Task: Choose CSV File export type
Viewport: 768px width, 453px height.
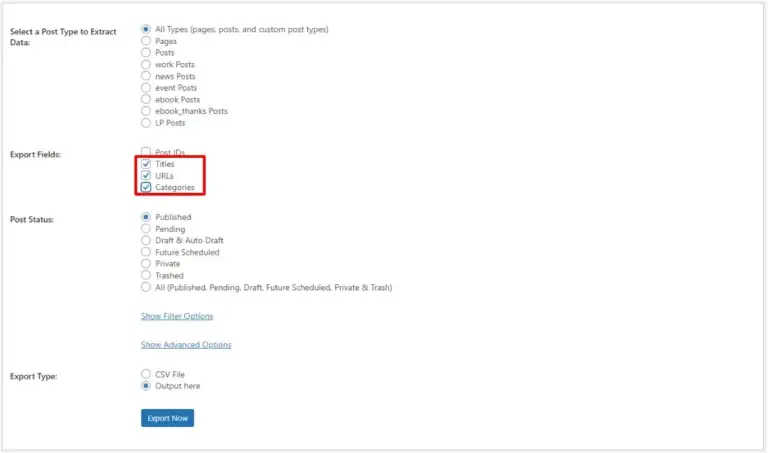Action: [x=146, y=374]
